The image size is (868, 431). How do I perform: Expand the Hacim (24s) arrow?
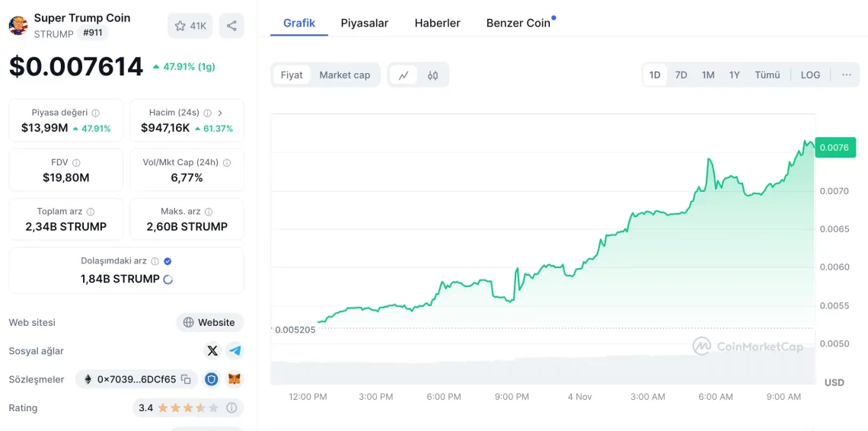220,113
